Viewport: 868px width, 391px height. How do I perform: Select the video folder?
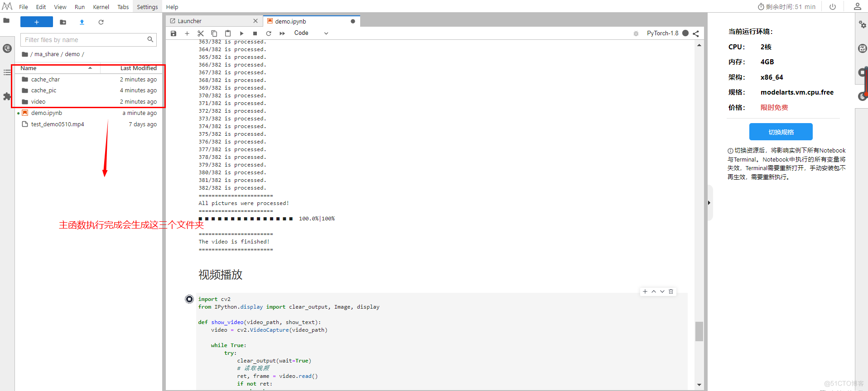tap(89, 101)
